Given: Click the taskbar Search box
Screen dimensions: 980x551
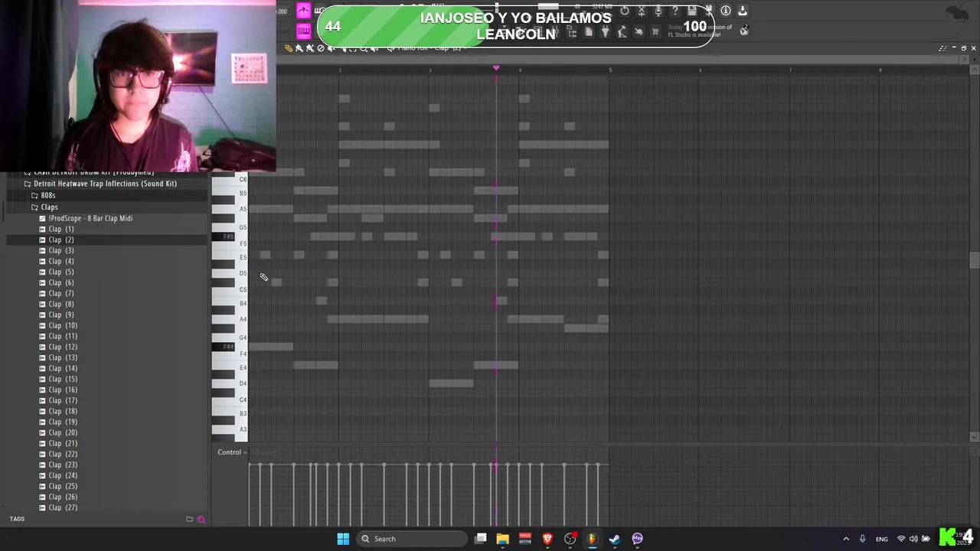Looking at the screenshot, I should click(412, 539).
